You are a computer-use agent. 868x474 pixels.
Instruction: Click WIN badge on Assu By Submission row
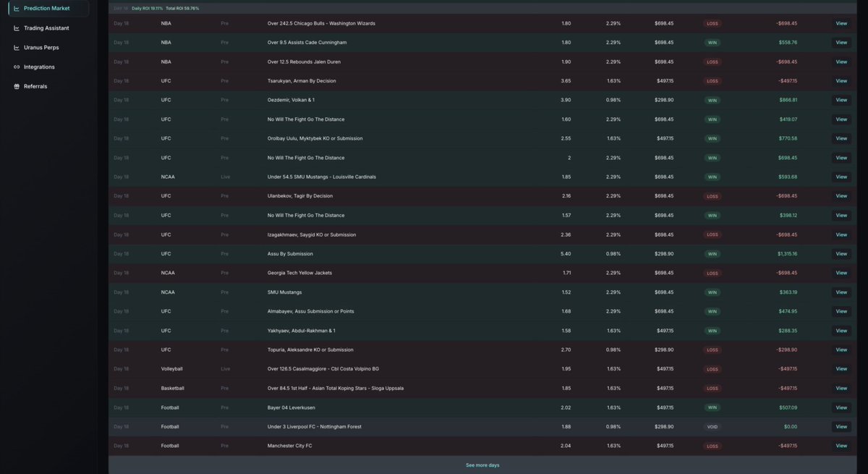[712, 254]
